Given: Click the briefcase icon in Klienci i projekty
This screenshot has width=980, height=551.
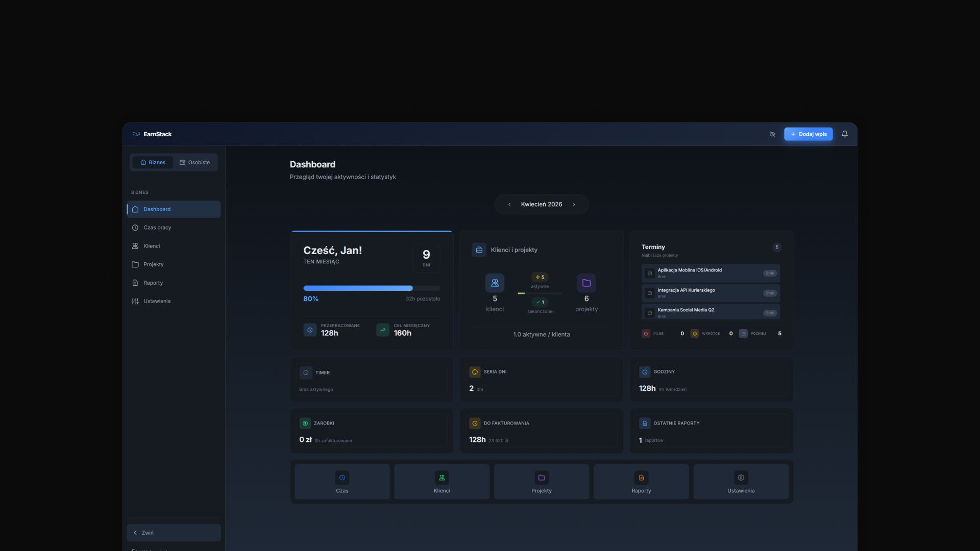Looking at the screenshot, I should pyautogui.click(x=479, y=250).
